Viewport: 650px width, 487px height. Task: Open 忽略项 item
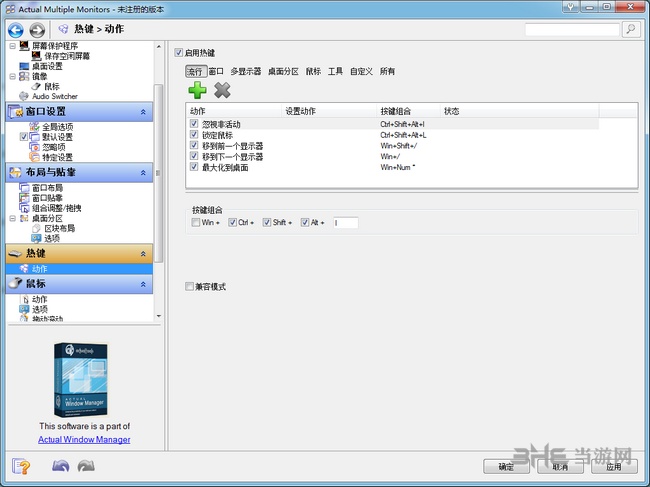(x=53, y=147)
